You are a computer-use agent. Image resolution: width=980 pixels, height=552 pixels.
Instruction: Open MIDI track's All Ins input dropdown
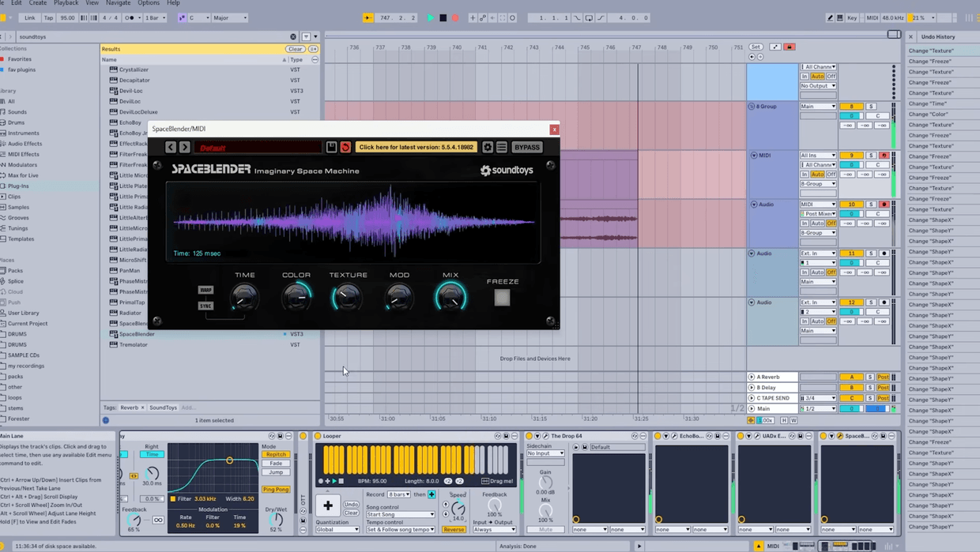pyautogui.click(x=818, y=155)
